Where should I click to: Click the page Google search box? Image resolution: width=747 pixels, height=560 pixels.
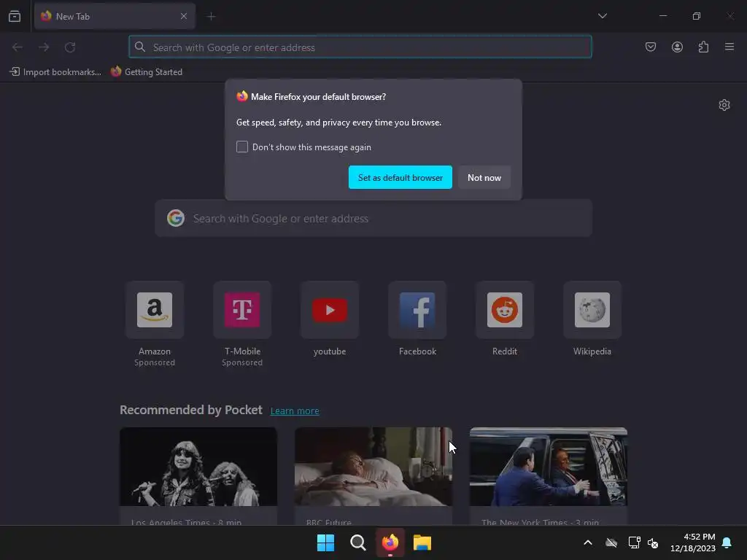pos(373,218)
